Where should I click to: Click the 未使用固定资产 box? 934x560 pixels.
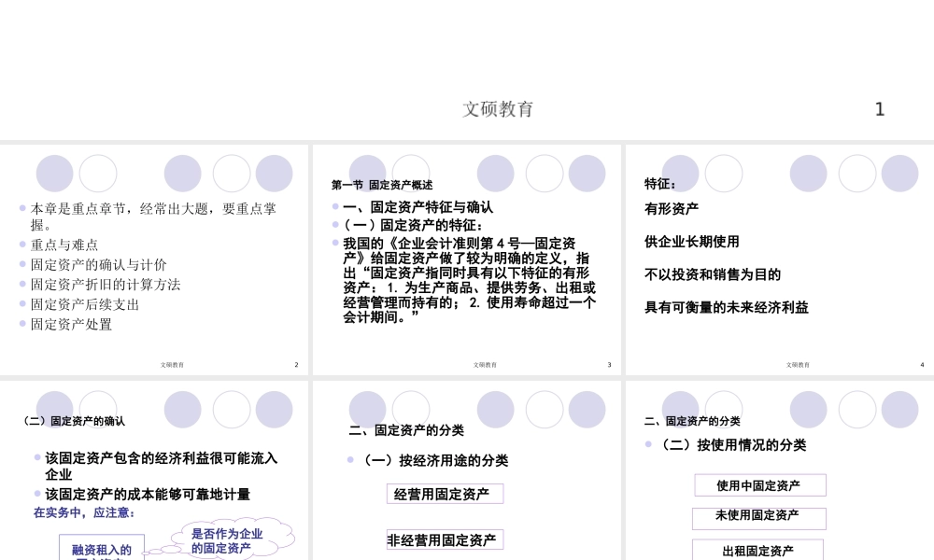[x=758, y=517]
